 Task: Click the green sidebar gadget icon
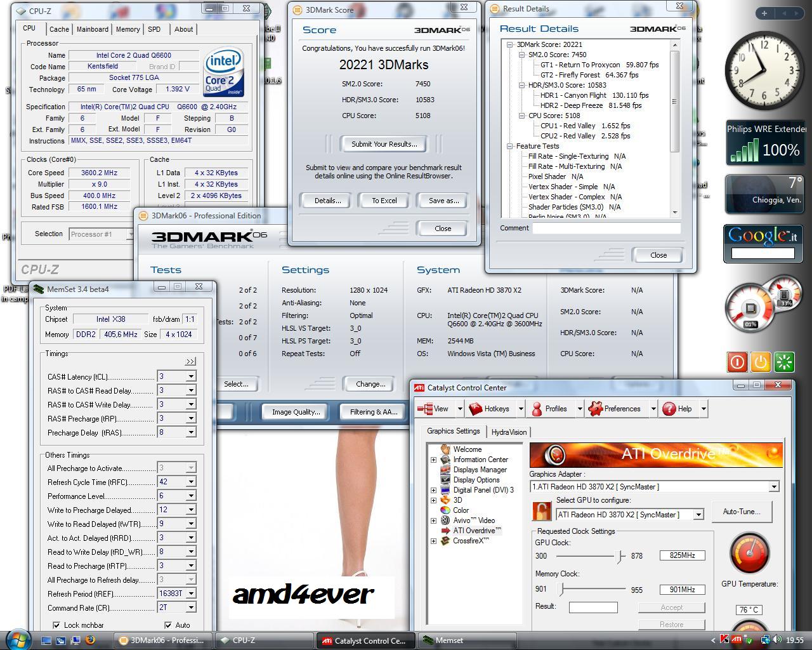pos(784,362)
